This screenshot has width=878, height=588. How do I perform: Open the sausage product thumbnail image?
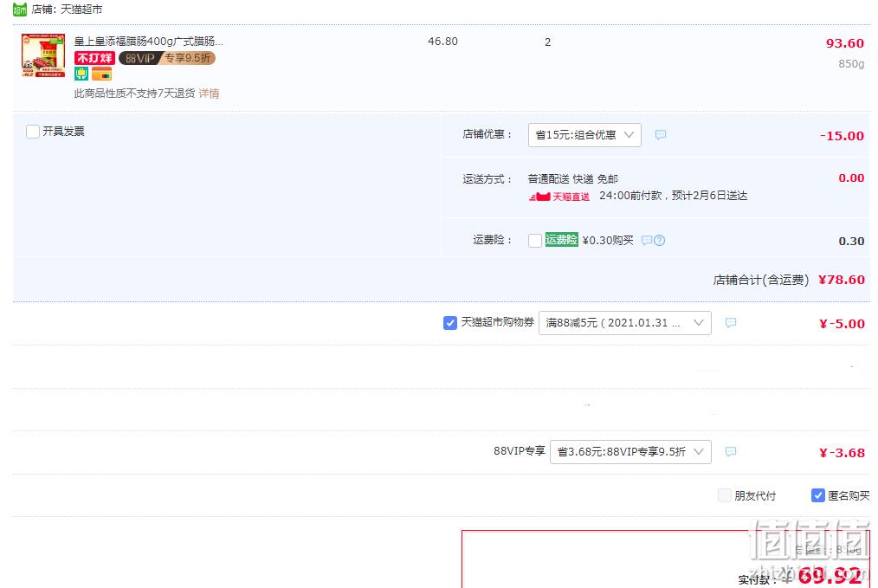[43, 55]
